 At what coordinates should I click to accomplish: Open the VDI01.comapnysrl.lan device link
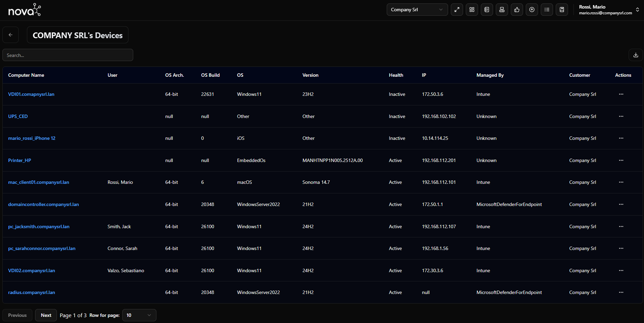coord(31,94)
